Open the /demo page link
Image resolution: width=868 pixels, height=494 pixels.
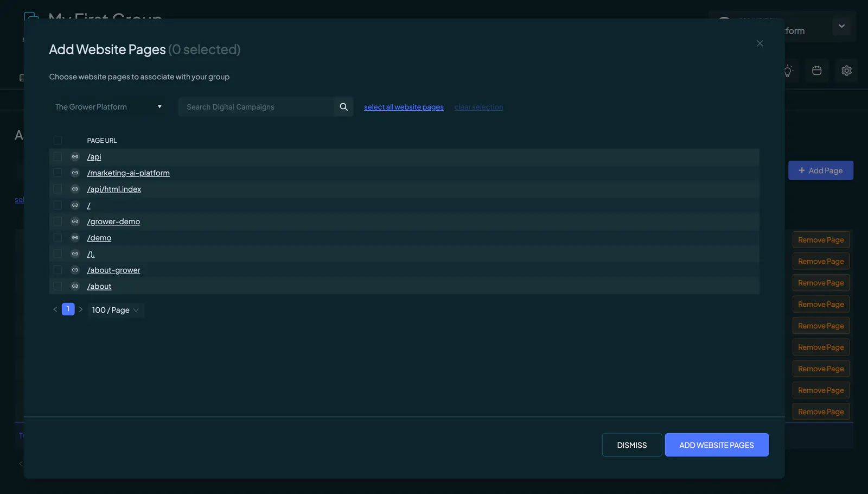(99, 238)
